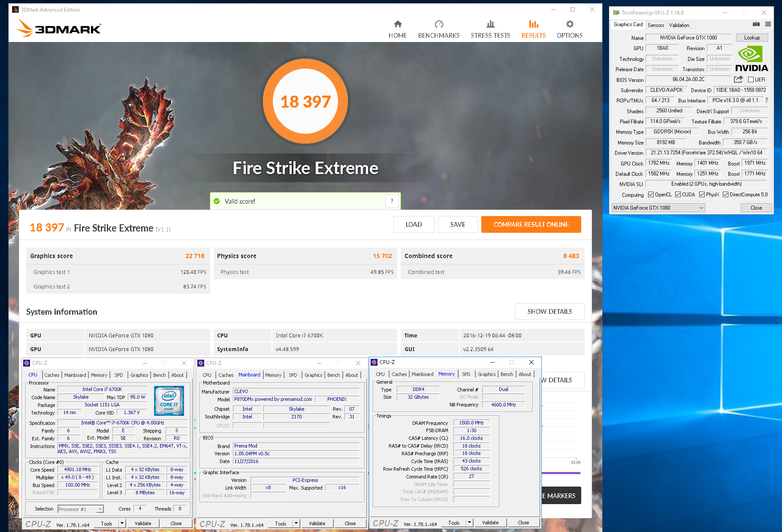Image resolution: width=782 pixels, height=532 pixels.
Task: Click purple progress bar beside Markers button
Action: tap(561, 473)
